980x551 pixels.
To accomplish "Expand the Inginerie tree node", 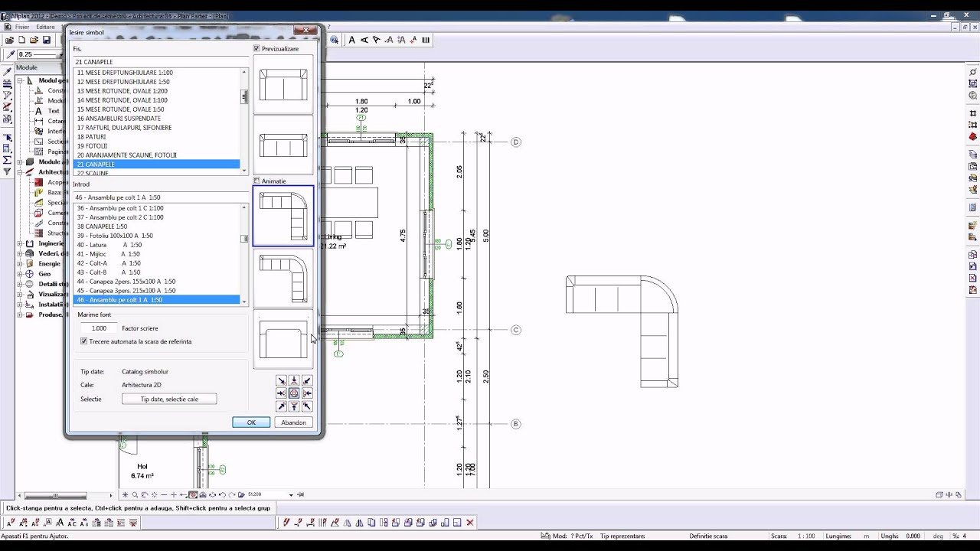I will click(20, 243).
